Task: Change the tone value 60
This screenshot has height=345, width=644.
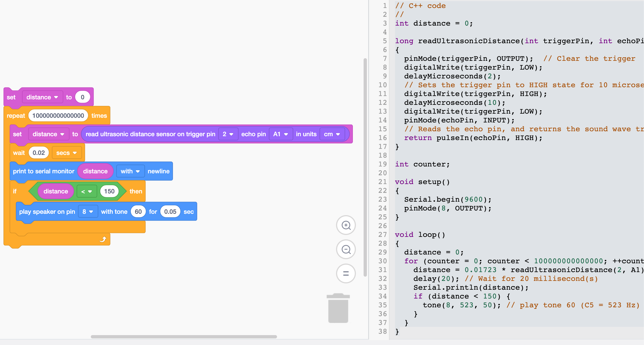Action: 138,211
